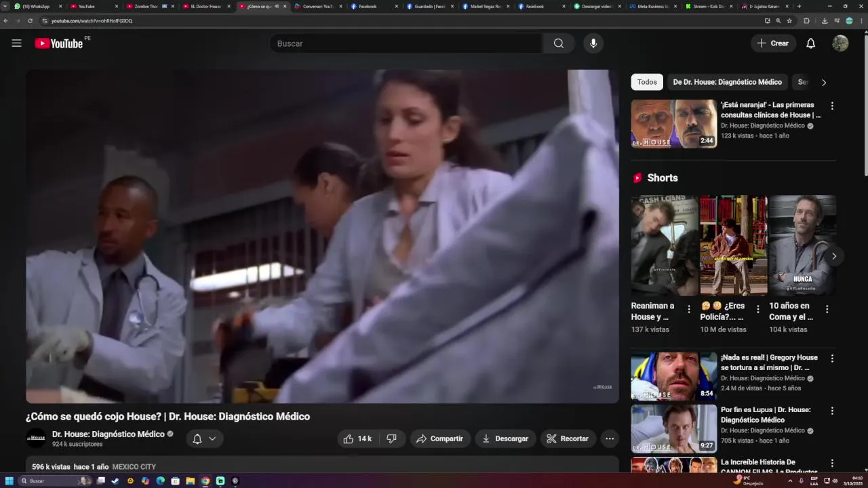Reload the page in Chrome
868x488 pixels.
[30, 21]
